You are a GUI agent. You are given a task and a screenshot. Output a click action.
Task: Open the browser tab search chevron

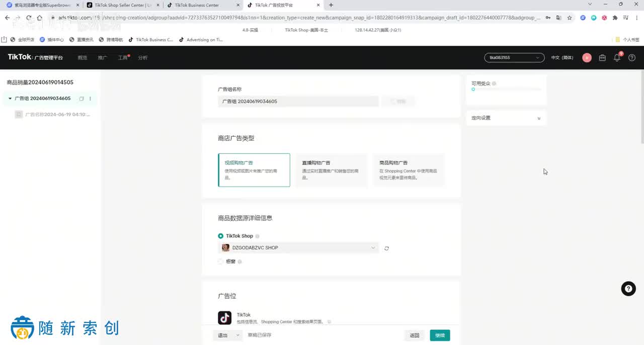tap(590, 5)
